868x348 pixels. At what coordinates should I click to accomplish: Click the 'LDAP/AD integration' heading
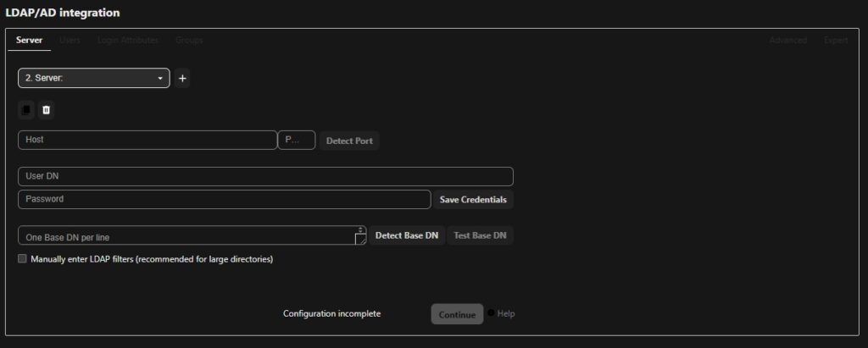tap(63, 12)
